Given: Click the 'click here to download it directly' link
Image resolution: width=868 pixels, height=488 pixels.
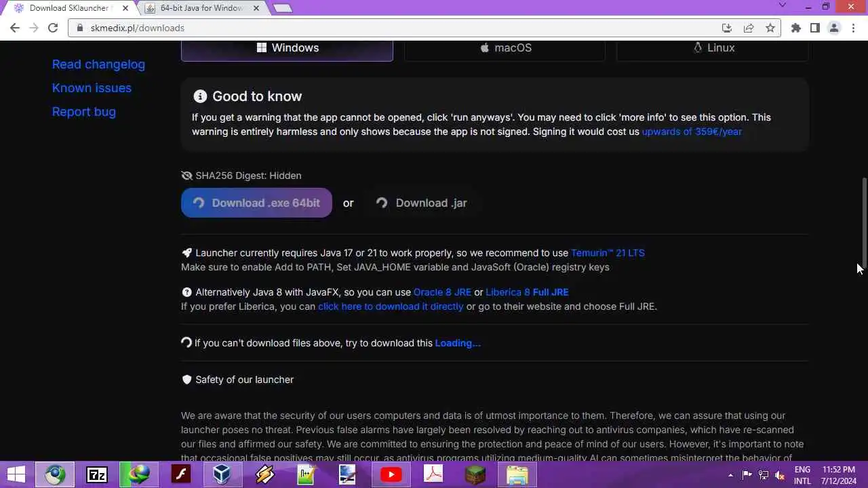Looking at the screenshot, I should [x=391, y=306].
